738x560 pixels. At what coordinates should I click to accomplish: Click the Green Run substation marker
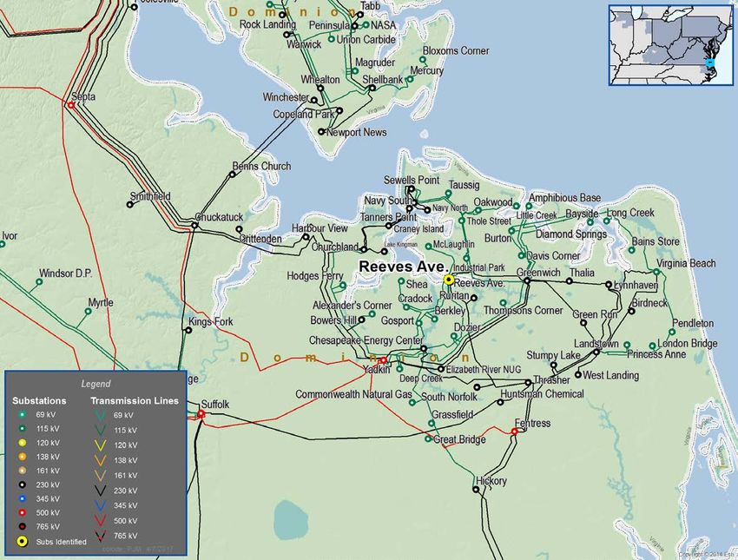[583, 323]
